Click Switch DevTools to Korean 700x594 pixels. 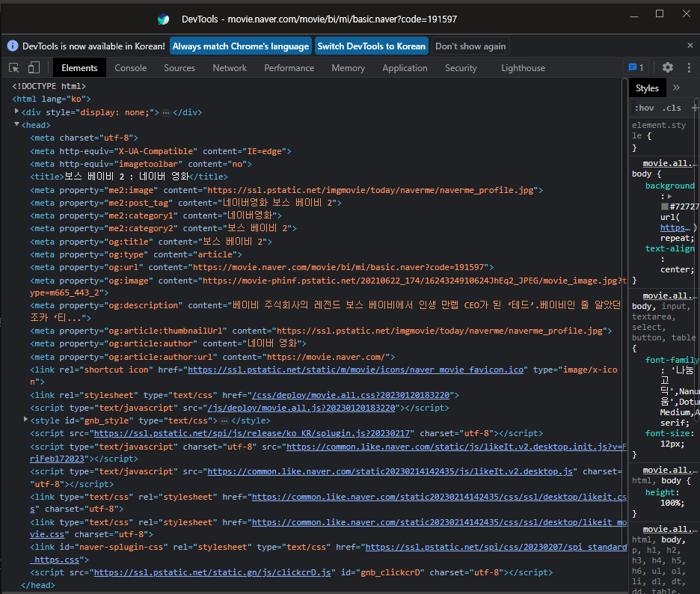pos(372,46)
